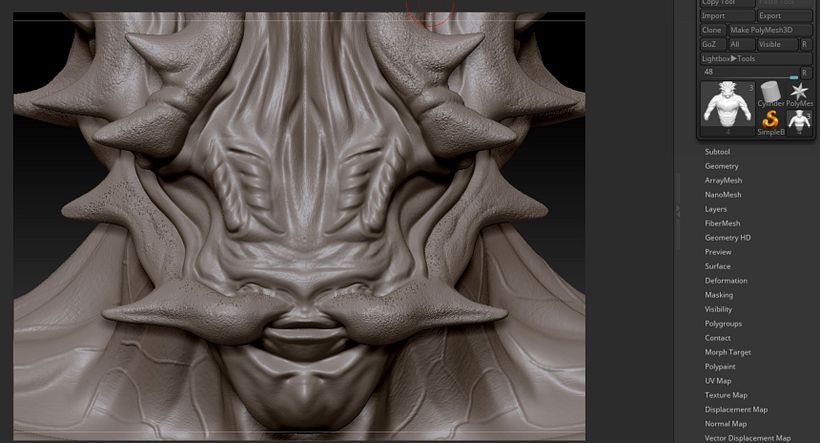
Task: Click the panel divider arrow handle
Action: point(678,210)
